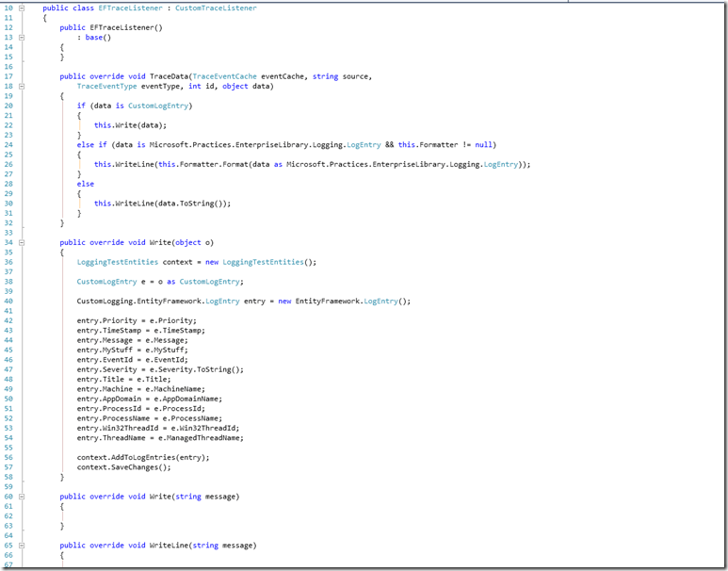
Task: Click the entry.Severity ToString() assignment
Action: tap(159, 369)
